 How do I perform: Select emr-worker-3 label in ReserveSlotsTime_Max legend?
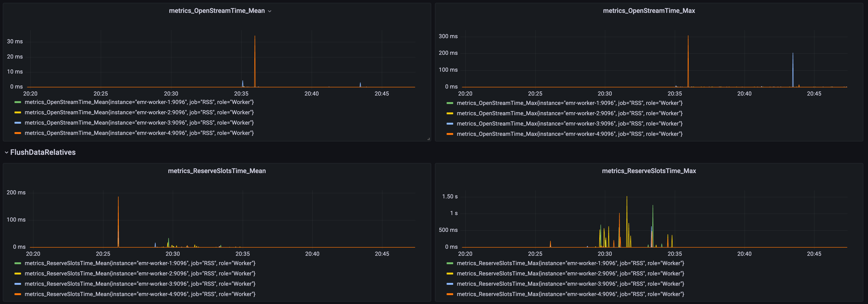(571, 284)
